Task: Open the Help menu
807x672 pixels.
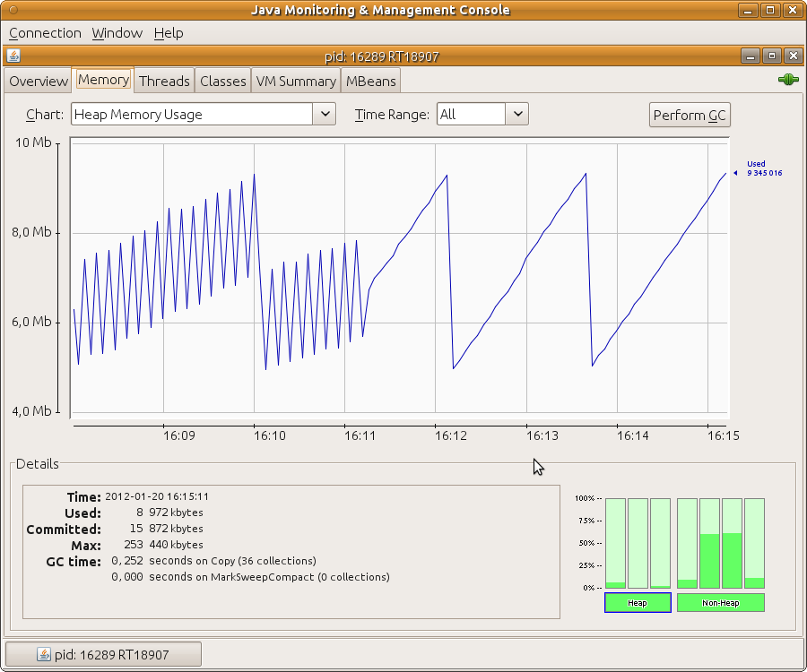Action: 169,33
